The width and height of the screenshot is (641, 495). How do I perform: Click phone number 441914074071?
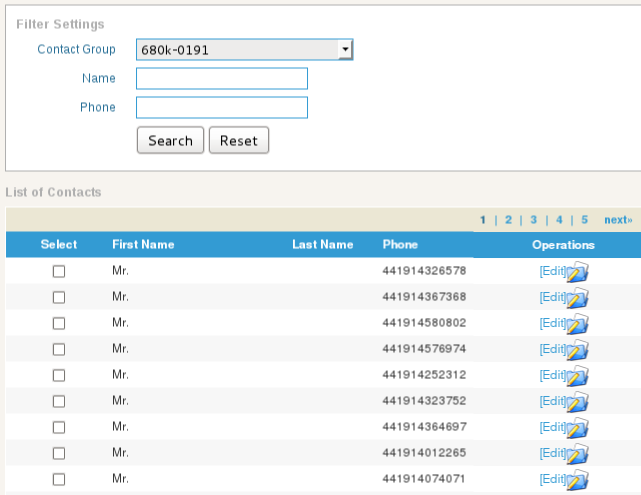[x=424, y=478]
